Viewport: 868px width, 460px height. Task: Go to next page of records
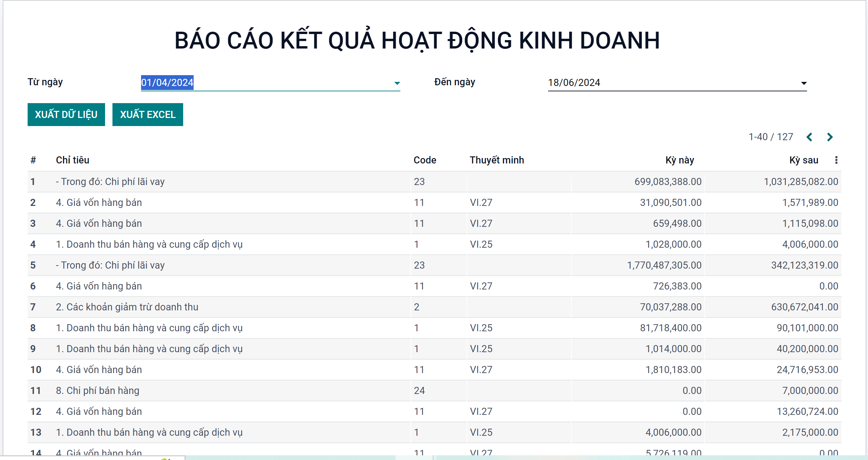coord(830,137)
